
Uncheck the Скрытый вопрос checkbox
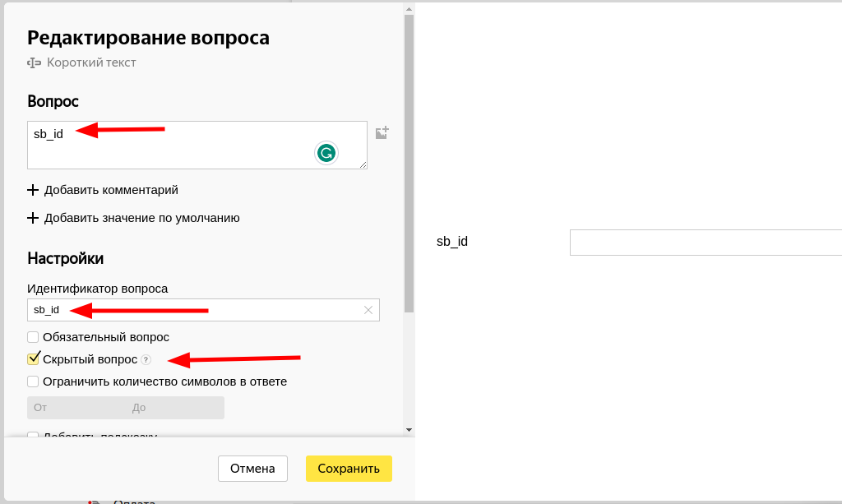[33, 359]
